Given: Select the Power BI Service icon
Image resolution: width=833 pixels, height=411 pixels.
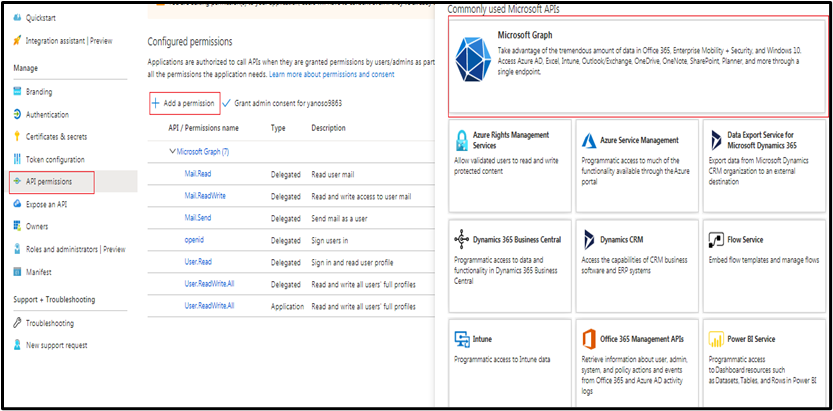Looking at the screenshot, I should tap(715, 339).
